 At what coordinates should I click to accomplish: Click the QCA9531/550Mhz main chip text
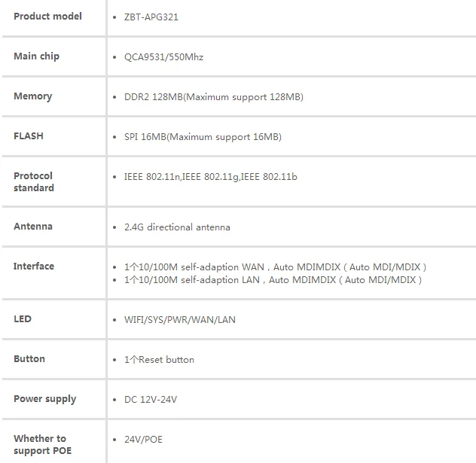tap(163, 57)
